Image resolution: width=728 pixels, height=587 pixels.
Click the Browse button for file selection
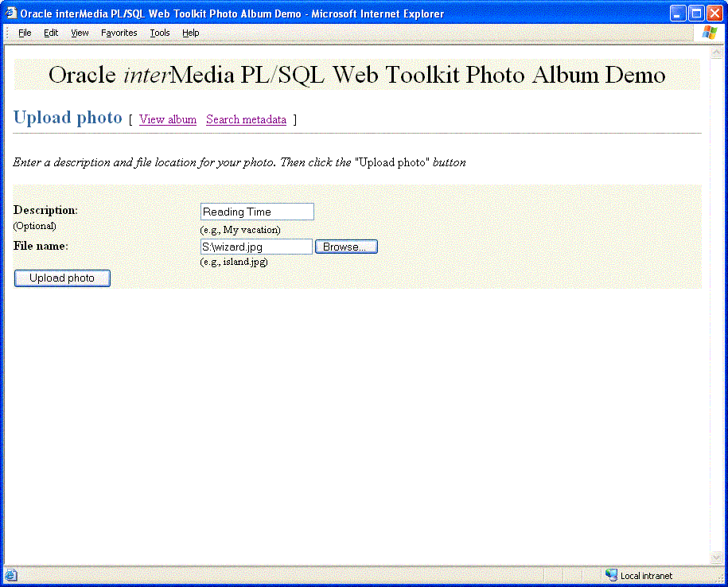tap(346, 247)
